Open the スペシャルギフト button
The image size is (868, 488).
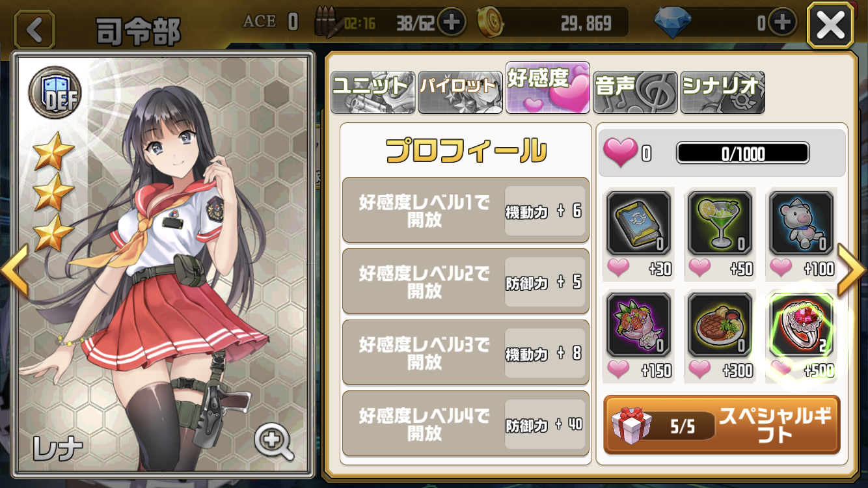(722, 425)
